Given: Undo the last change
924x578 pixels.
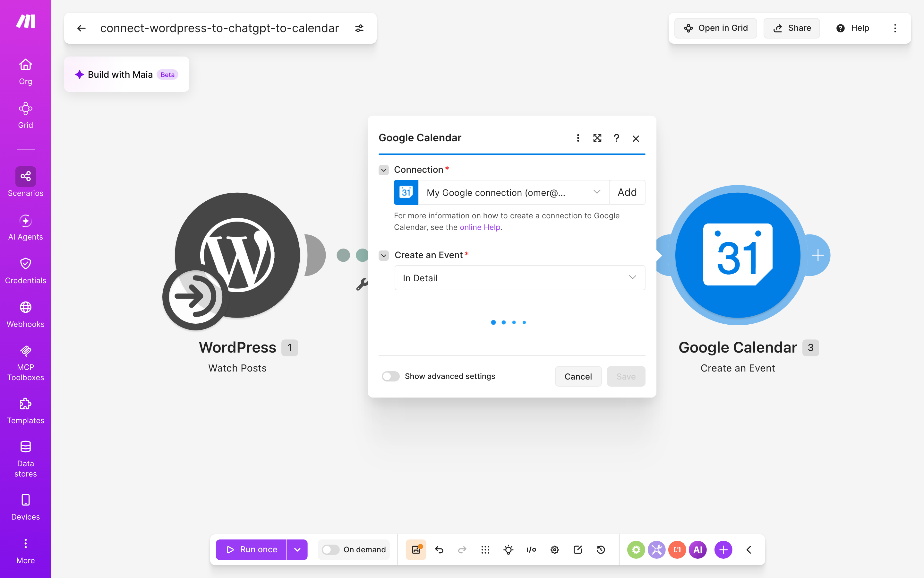Looking at the screenshot, I should (x=439, y=550).
